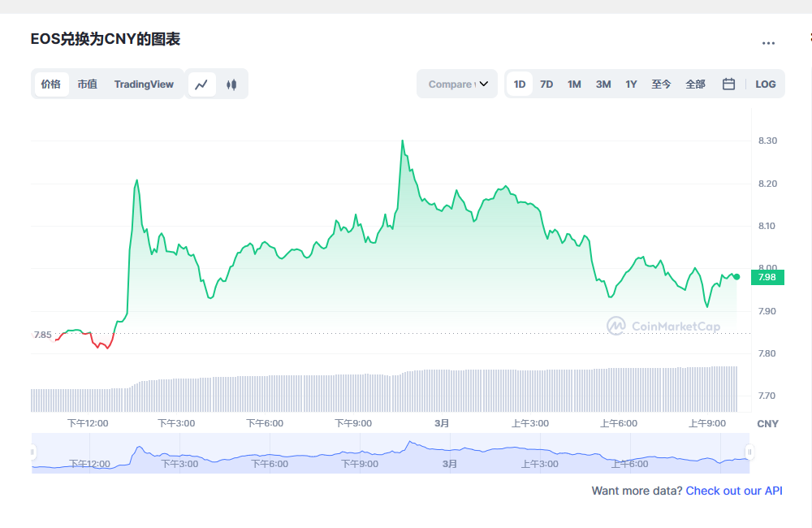Screen dimensions: 812x528
Task: Open the calendar date picker icon
Action: [728, 84]
